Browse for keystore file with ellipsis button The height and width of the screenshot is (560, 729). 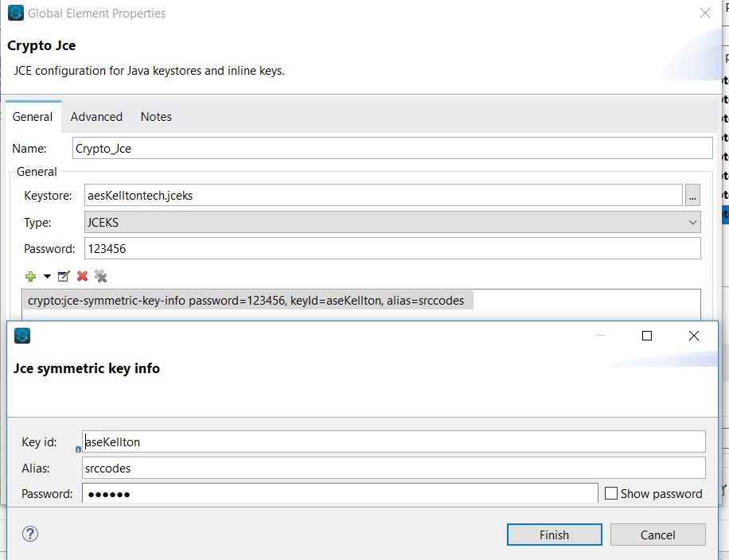click(692, 195)
